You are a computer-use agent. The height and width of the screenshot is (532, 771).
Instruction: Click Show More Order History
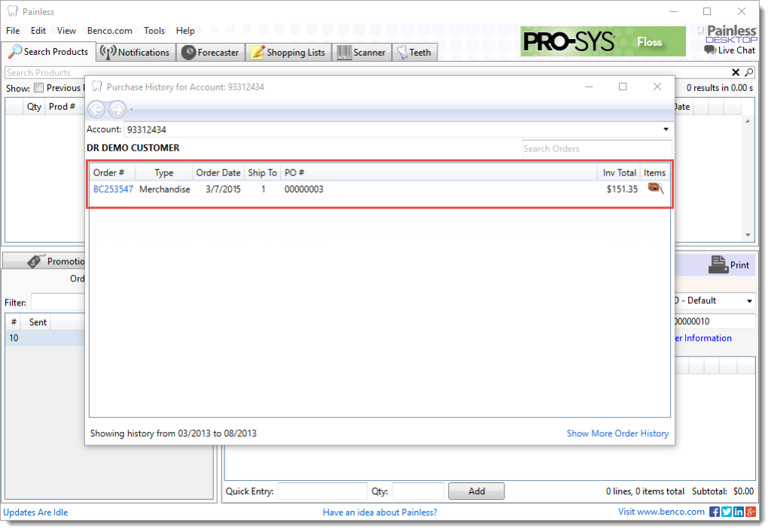(617, 433)
